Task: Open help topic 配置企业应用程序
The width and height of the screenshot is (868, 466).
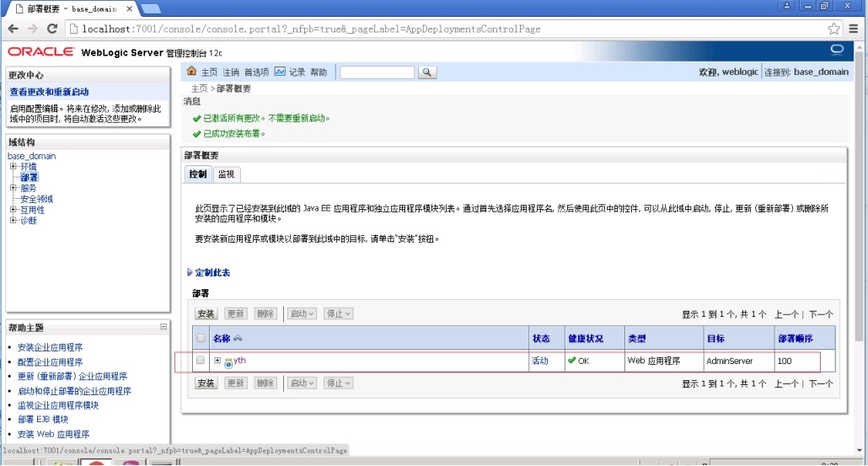Action: (51, 362)
